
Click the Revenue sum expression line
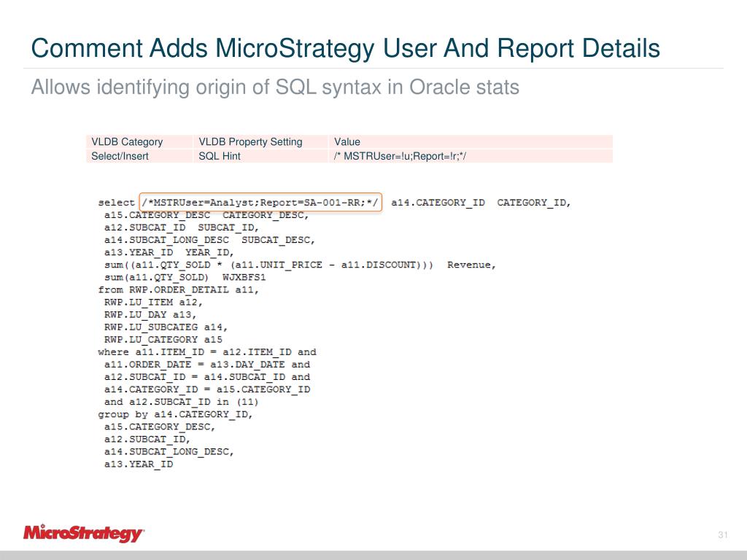pos(300,265)
